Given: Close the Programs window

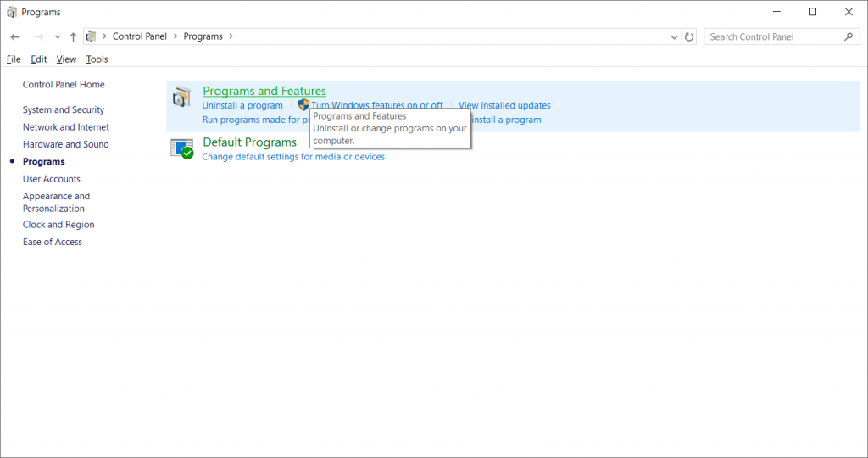Looking at the screenshot, I should tap(849, 12).
